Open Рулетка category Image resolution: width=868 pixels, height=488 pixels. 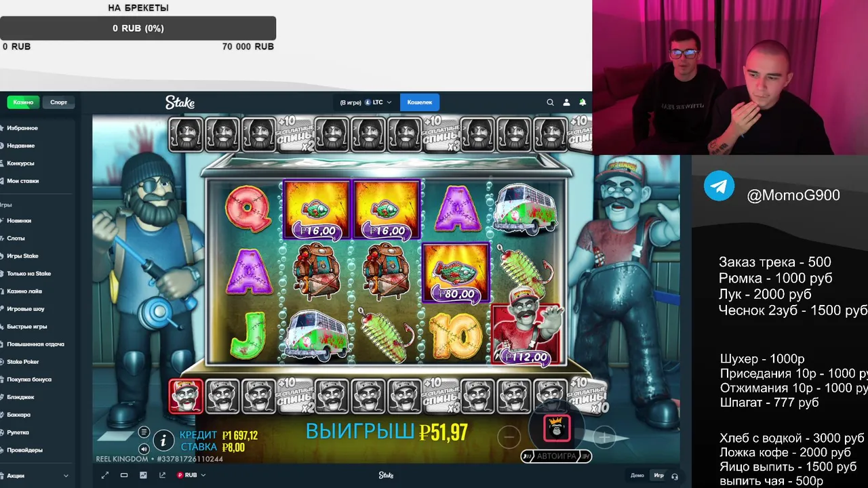point(18,432)
